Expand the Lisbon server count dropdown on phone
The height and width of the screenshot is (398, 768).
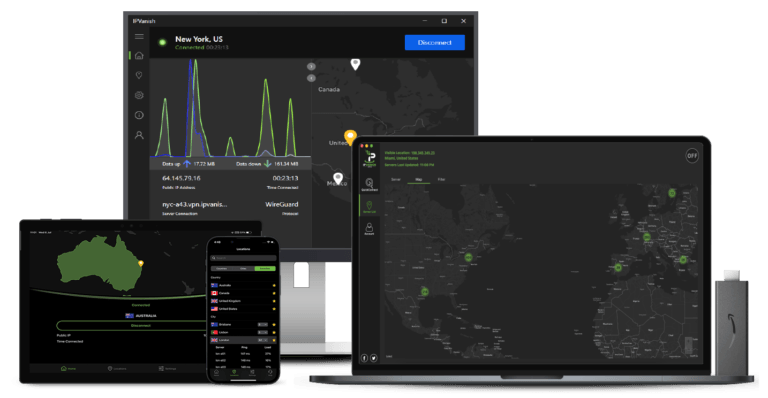click(263, 332)
